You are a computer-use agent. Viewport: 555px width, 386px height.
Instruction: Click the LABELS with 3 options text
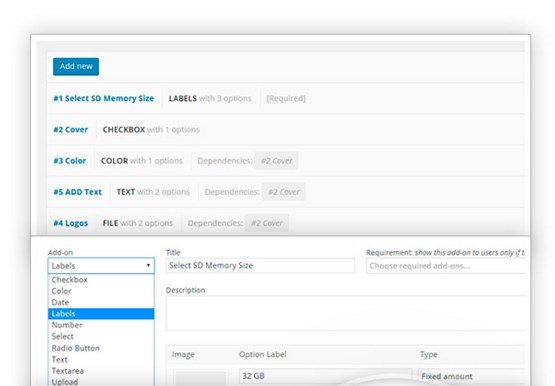[210, 98]
